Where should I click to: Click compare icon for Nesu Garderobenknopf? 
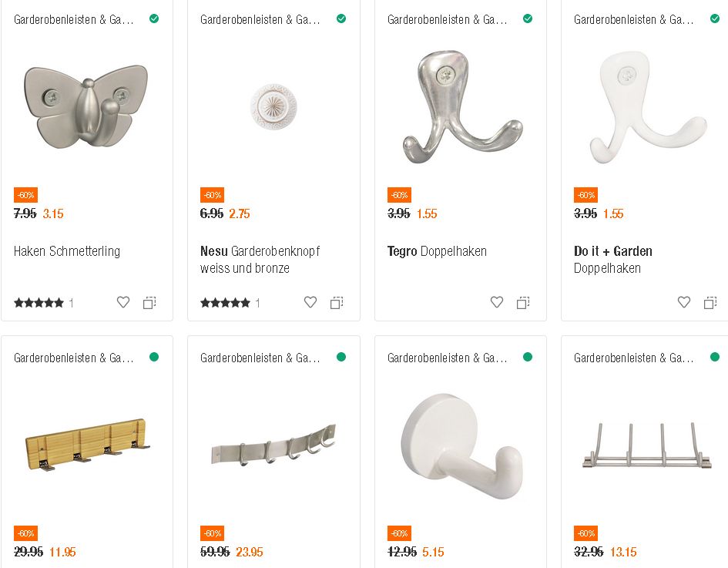click(337, 303)
